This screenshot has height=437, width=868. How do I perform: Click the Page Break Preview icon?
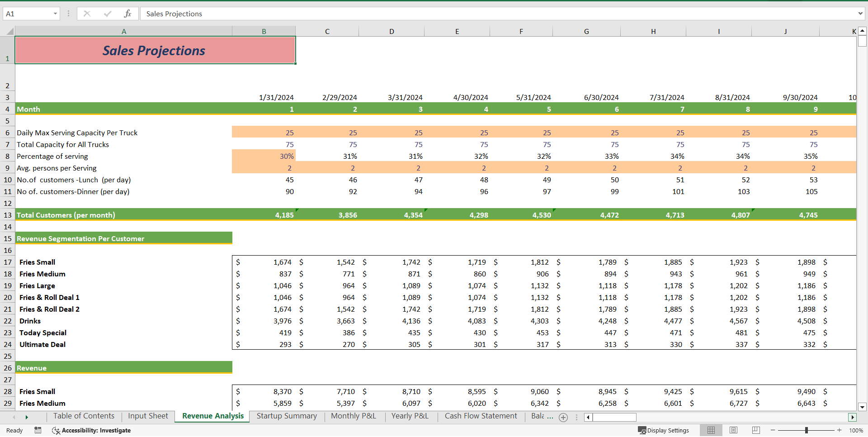(755, 430)
